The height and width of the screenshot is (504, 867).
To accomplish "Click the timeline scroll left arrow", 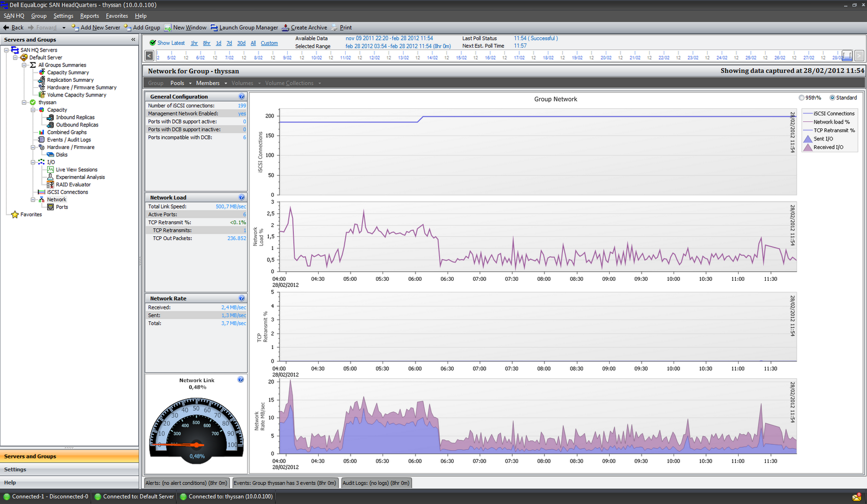I will coord(150,55).
